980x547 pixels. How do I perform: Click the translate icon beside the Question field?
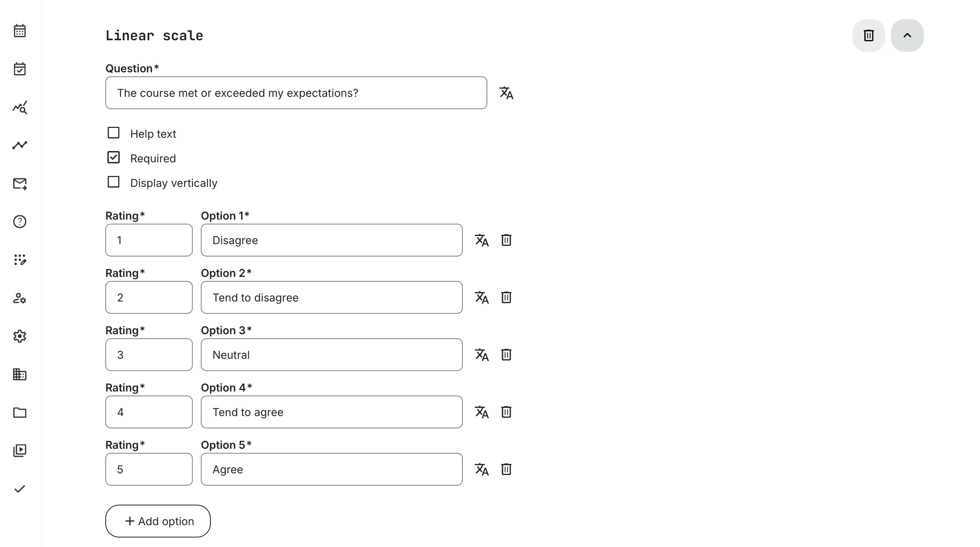pyautogui.click(x=506, y=93)
